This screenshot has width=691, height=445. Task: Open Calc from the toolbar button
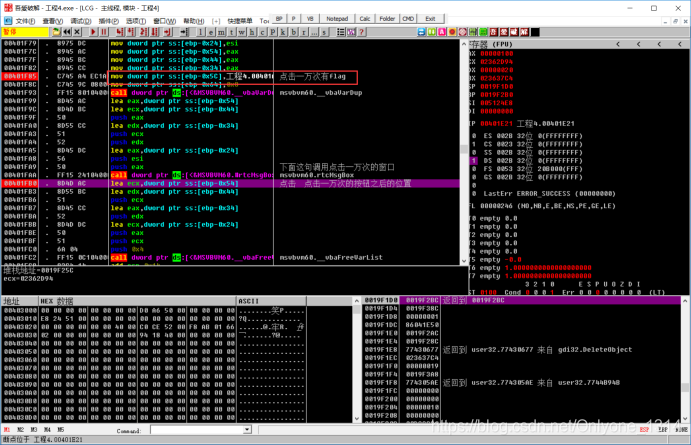pos(364,19)
